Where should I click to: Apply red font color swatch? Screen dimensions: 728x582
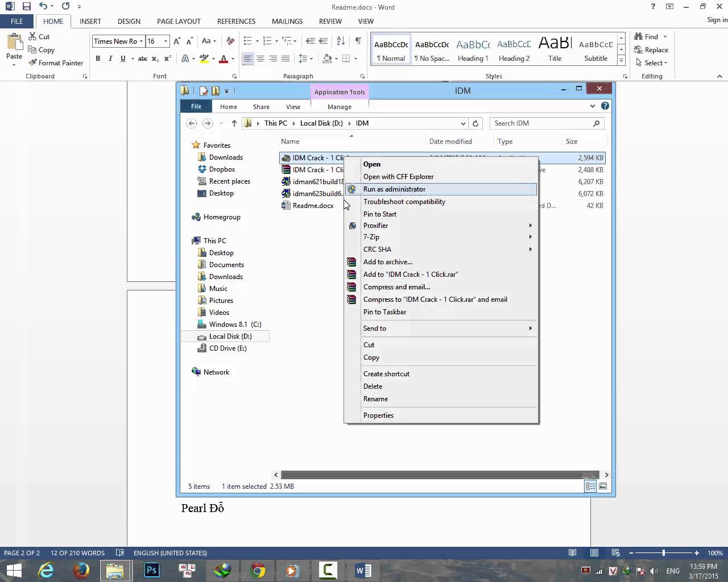[224, 59]
